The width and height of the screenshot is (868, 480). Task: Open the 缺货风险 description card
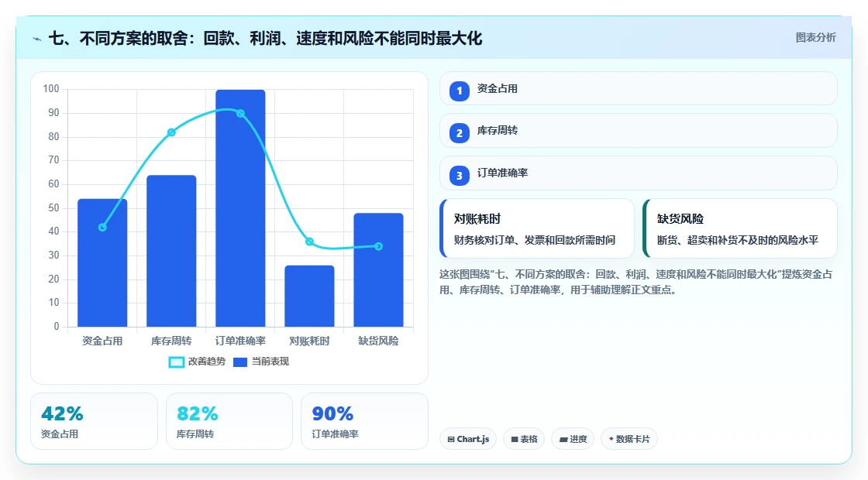(x=740, y=228)
